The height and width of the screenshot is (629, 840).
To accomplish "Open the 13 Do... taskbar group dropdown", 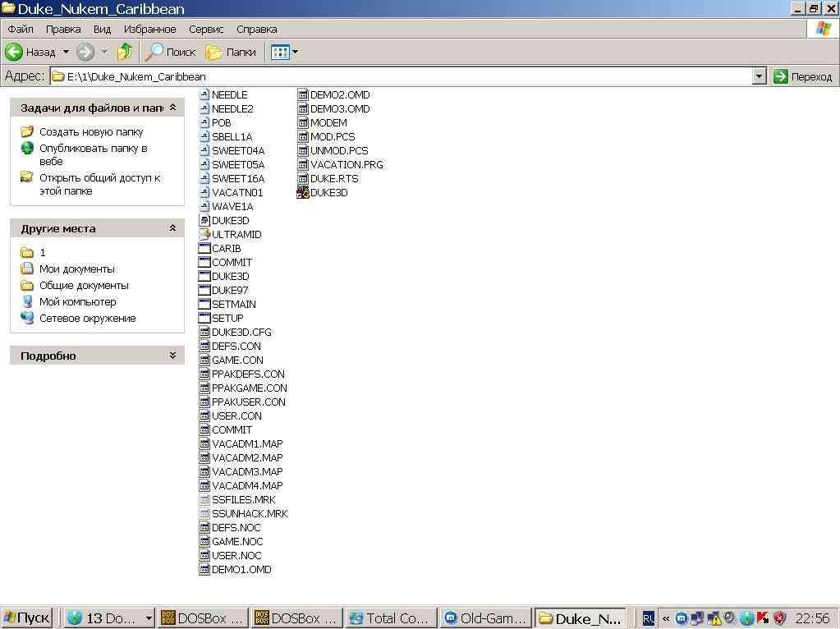I will pyautogui.click(x=149, y=618).
